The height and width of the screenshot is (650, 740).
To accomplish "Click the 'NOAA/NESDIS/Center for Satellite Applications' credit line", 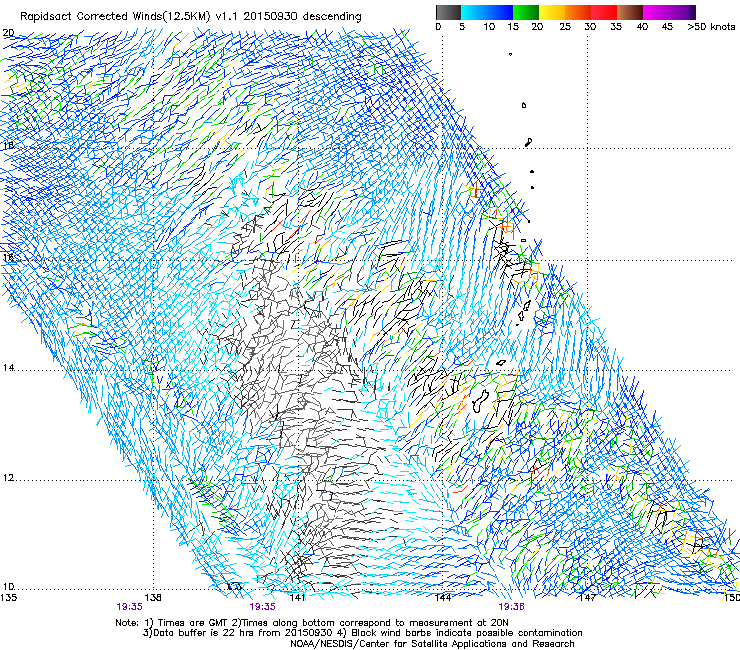I will click(x=432, y=644).
